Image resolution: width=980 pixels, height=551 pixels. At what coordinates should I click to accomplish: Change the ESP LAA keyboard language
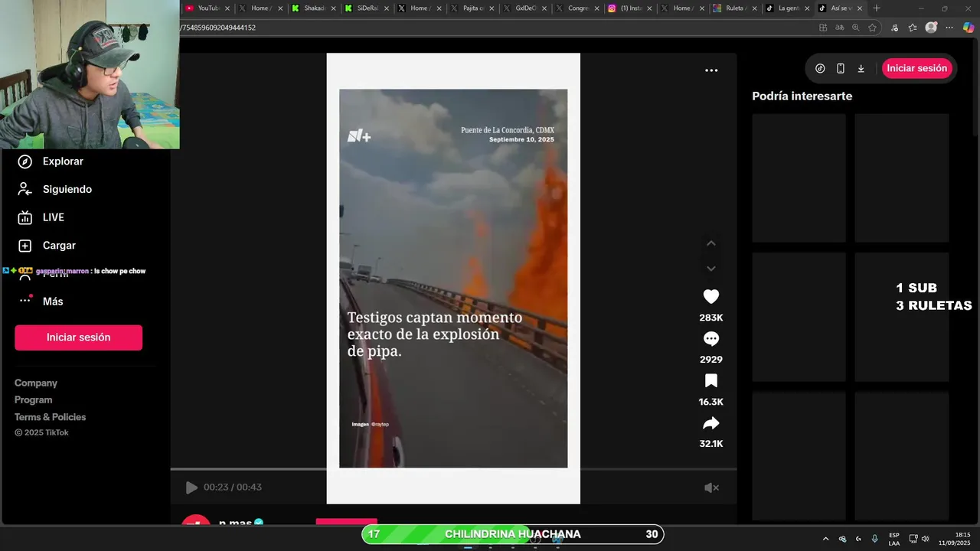click(894, 539)
